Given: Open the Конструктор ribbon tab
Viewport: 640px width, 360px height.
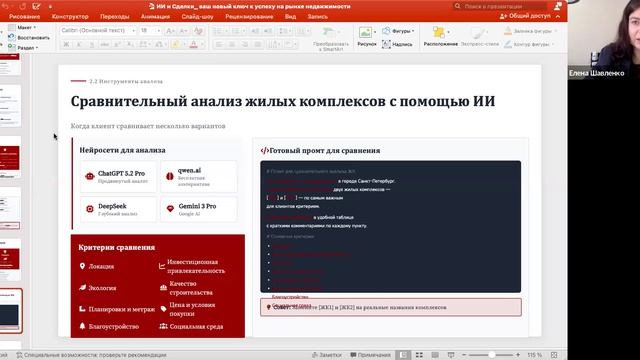Looking at the screenshot, I should click(x=70, y=17).
